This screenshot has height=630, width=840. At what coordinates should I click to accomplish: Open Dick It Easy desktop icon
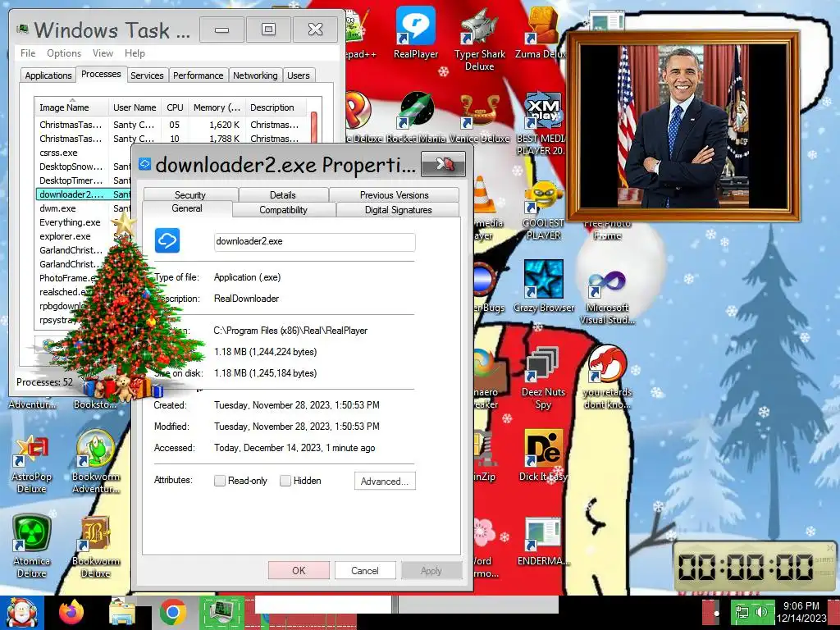pyautogui.click(x=543, y=455)
